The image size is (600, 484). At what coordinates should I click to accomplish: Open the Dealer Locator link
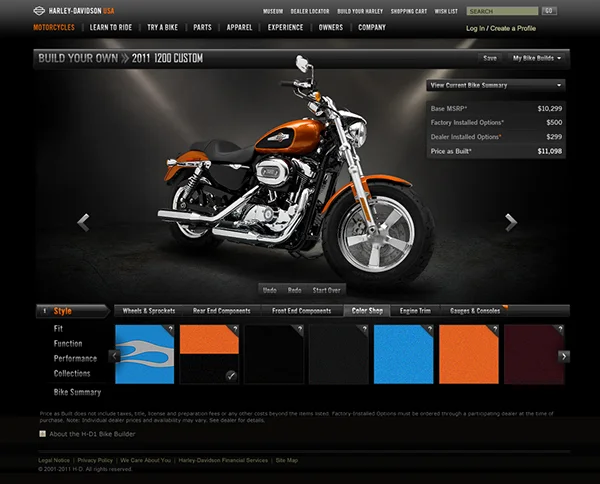310,11
